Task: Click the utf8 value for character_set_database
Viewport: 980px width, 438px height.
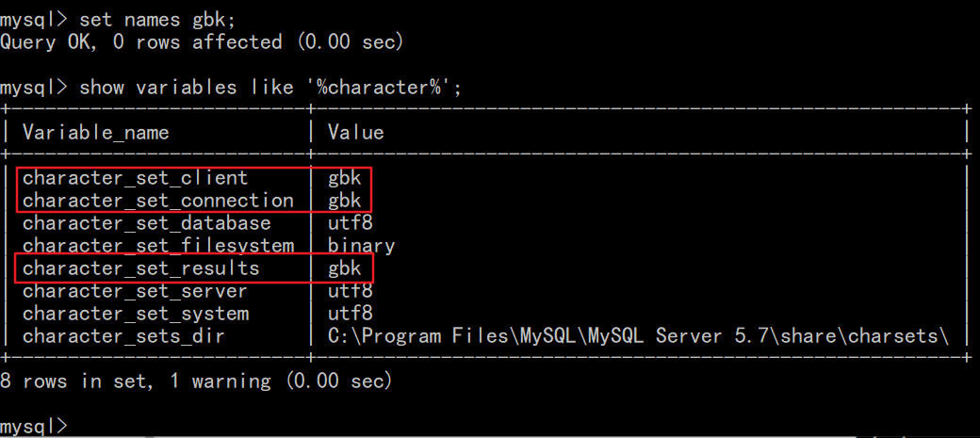Action: [350, 223]
